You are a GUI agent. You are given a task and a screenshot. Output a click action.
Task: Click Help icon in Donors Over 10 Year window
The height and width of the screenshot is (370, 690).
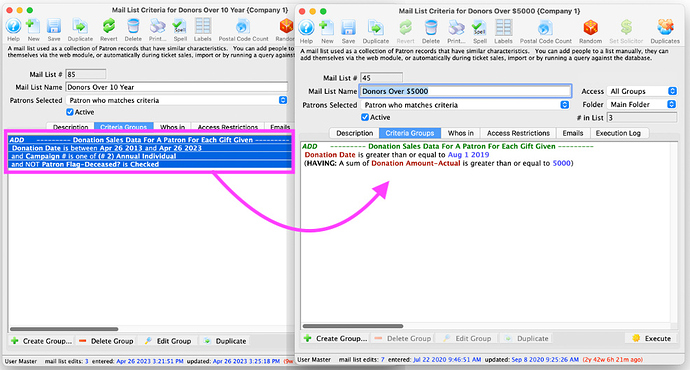(13, 26)
